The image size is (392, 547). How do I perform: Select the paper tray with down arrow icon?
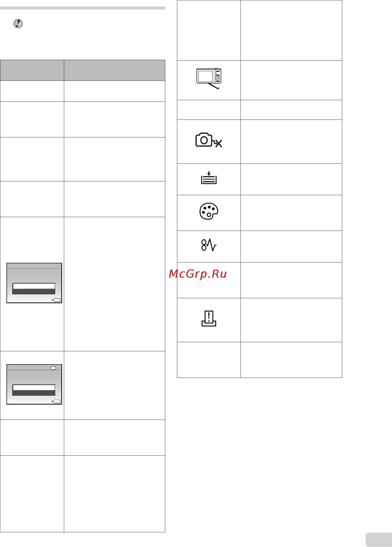209,178
